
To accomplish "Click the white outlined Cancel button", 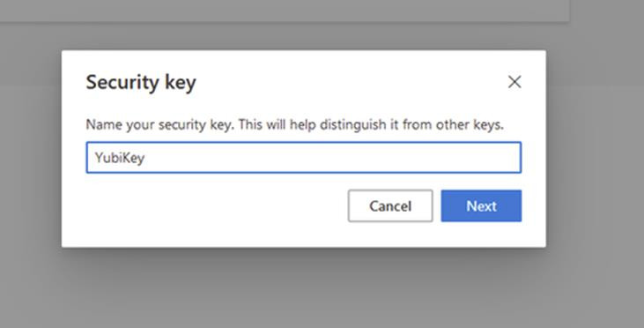I will (390, 206).
